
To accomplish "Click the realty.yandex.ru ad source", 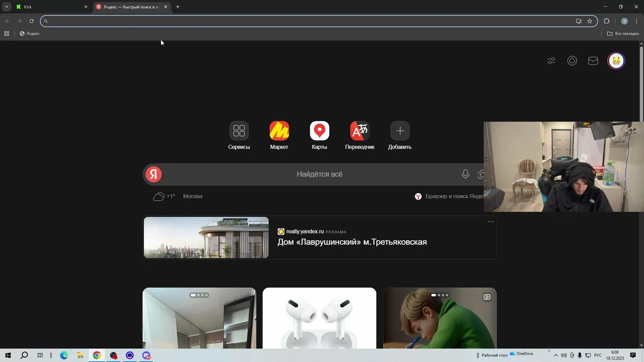I will [x=305, y=232].
